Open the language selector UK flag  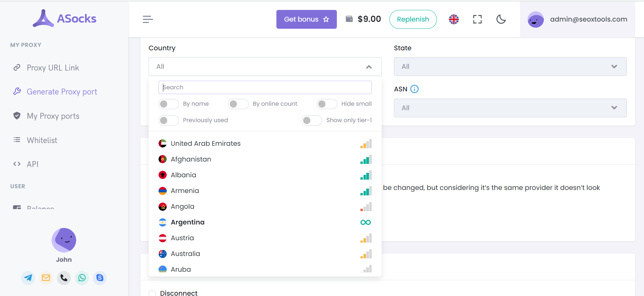pyautogui.click(x=454, y=20)
